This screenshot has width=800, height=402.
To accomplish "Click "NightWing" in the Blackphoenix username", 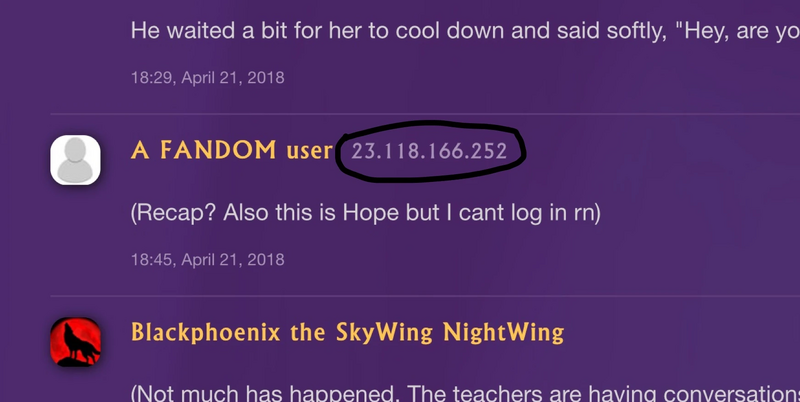I will [504, 333].
